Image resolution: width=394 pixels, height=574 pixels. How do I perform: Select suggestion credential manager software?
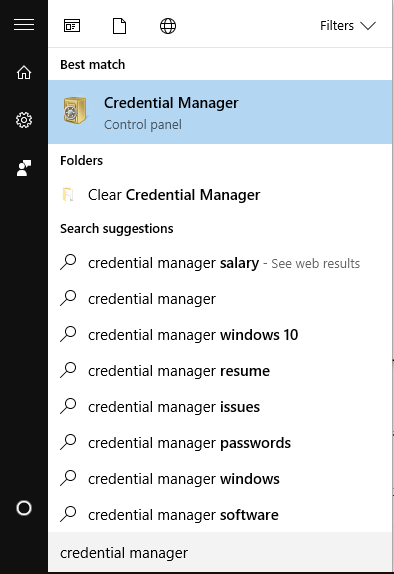point(220,515)
